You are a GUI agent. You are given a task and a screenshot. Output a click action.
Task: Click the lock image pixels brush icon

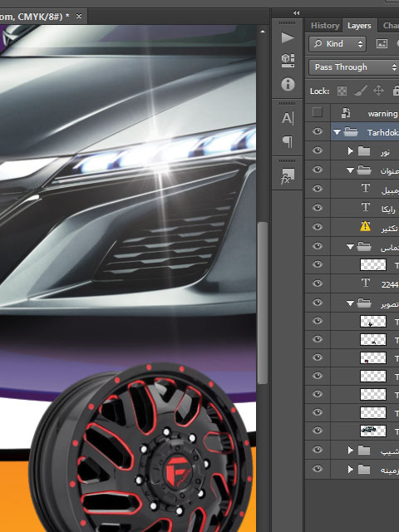pyautogui.click(x=360, y=91)
